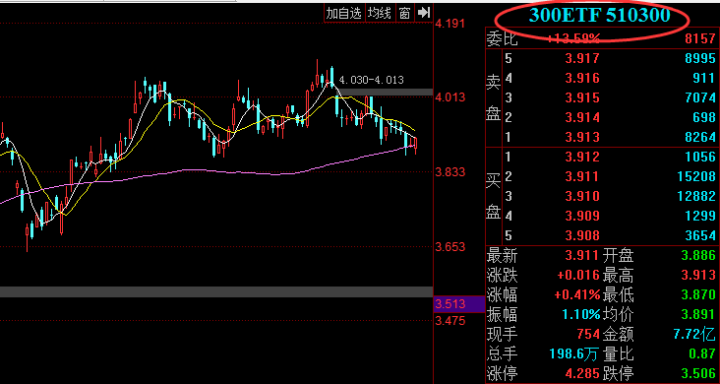Click buy level 5 price 3.908
Screen dimensions: 720x384
(x=582, y=236)
